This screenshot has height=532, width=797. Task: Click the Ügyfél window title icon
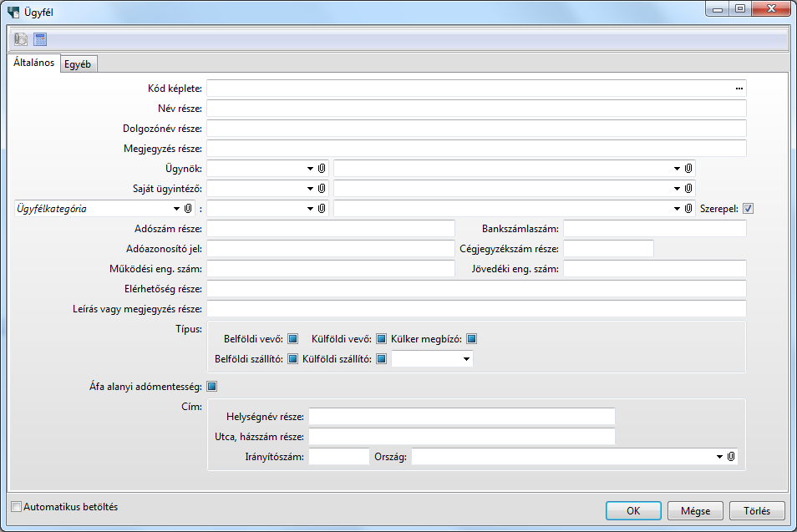pos(13,12)
